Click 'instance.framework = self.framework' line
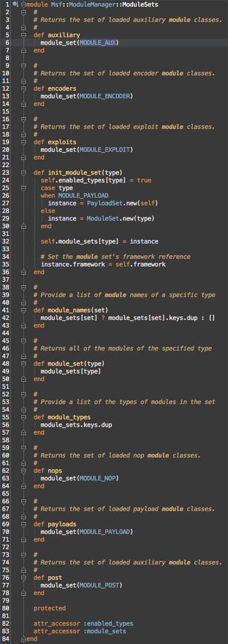This screenshot has height=644, width=228. pos(103,264)
